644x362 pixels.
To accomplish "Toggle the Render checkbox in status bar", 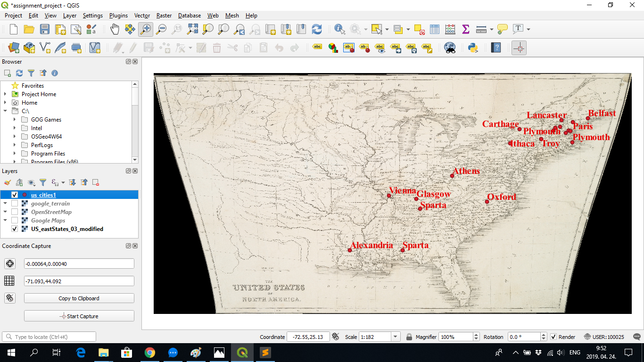I will point(553,337).
